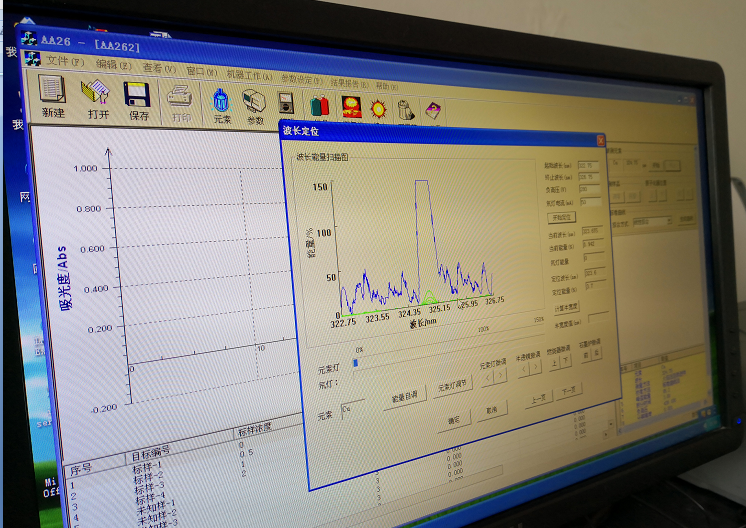The width and height of the screenshot is (746, 528).
Task: Click the 终止波长(nm) input field
Action: 589,177
